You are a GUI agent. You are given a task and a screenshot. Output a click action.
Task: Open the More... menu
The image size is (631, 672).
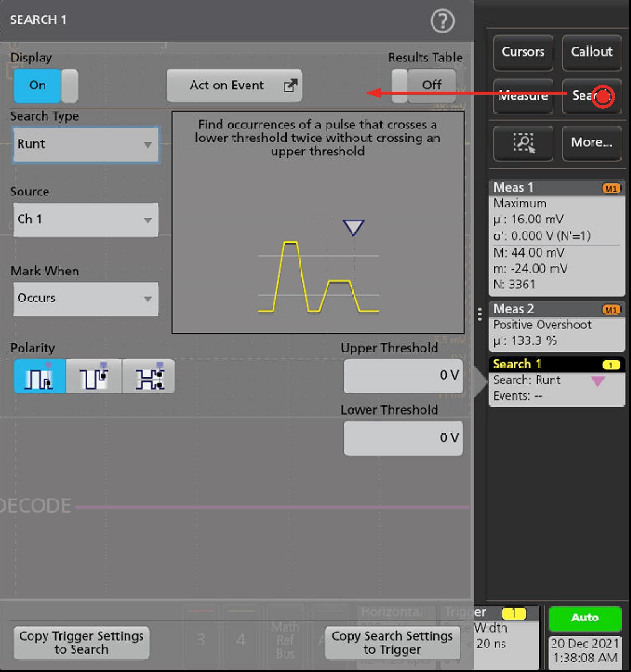point(591,143)
